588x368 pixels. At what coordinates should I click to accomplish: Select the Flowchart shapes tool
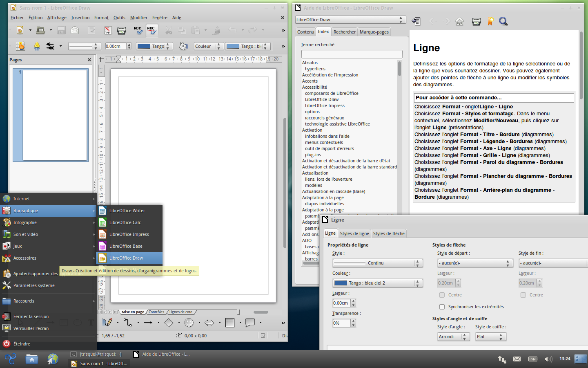pyautogui.click(x=230, y=322)
